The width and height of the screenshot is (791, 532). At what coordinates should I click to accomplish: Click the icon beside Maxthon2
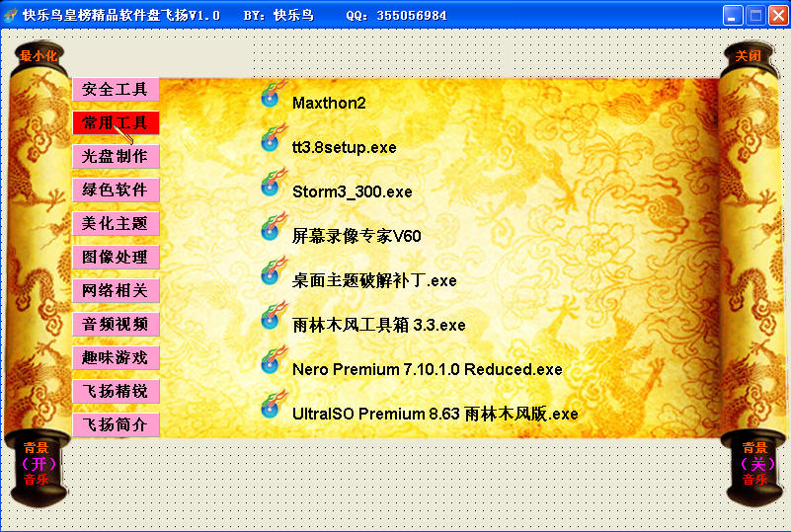[274, 95]
